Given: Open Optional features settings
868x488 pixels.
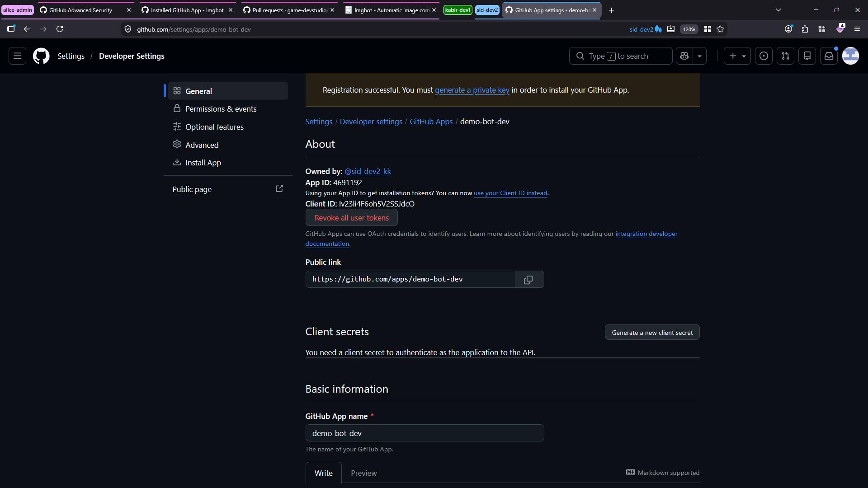Looking at the screenshot, I should pyautogui.click(x=228, y=127).
